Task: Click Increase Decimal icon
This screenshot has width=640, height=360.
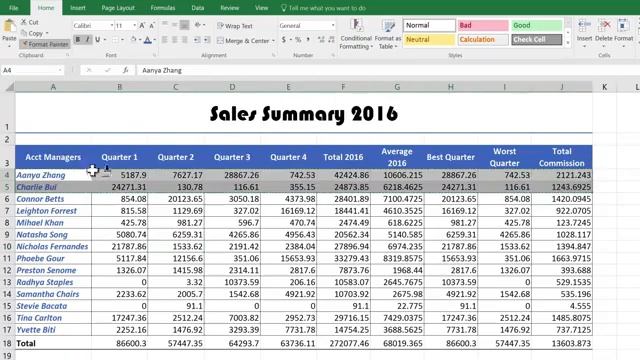Action: [321, 40]
